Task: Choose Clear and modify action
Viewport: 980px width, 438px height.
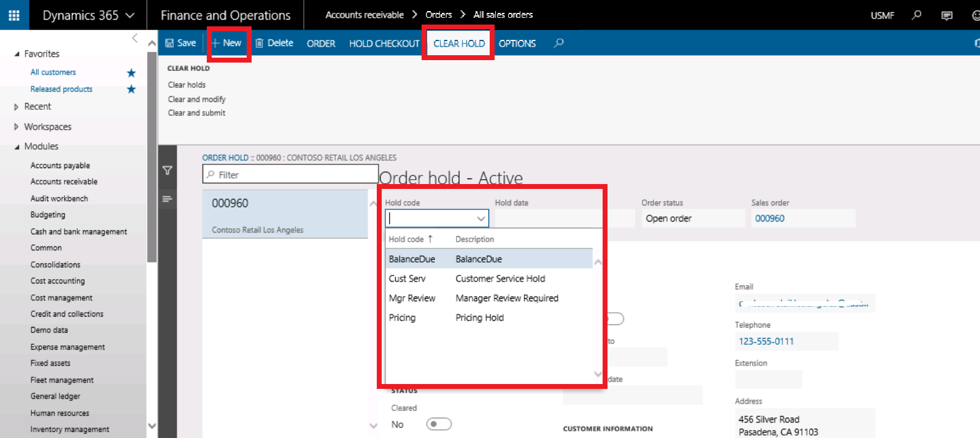Action: tap(196, 99)
